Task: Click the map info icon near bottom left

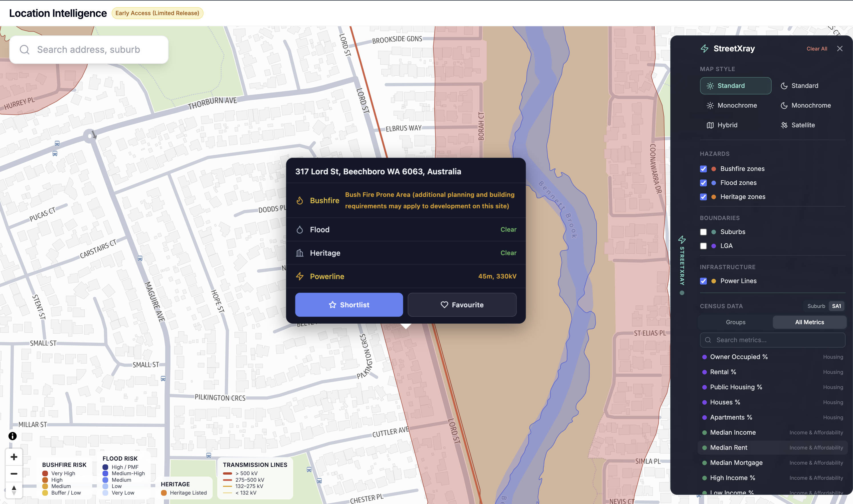Action: [12, 436]
